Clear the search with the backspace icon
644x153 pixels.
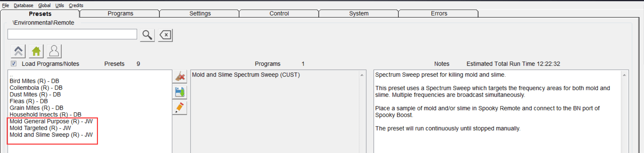[x=165, y=35]
